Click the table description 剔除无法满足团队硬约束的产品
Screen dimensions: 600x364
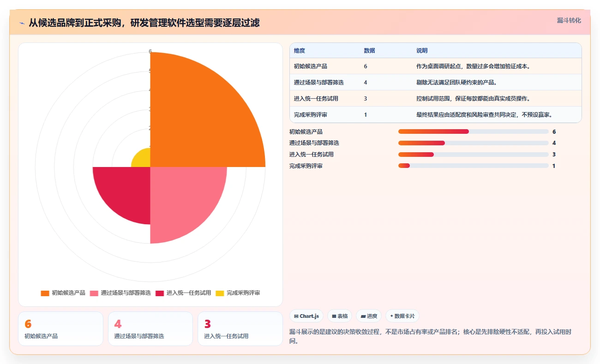(x=456, y=83)
